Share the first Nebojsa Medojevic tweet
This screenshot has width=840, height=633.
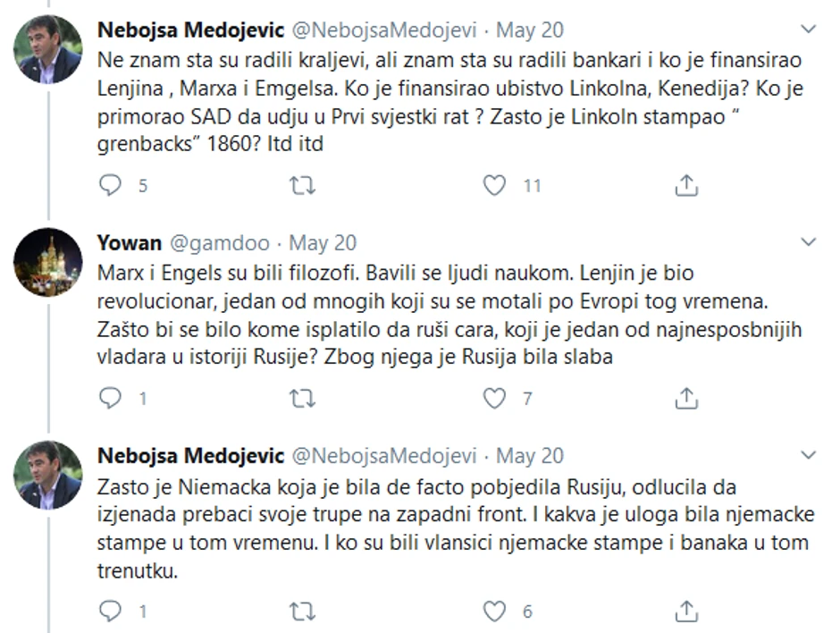click(x=685, y=185)
